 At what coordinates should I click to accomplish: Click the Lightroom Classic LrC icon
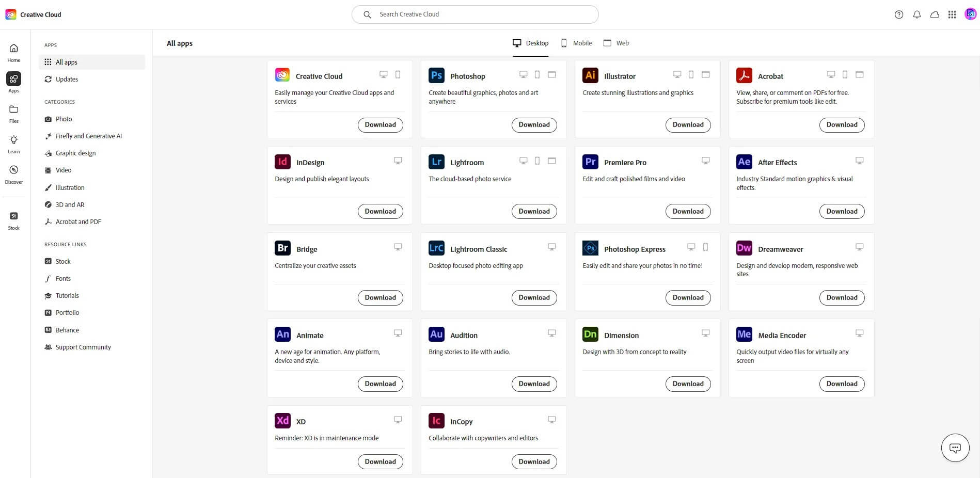[436, 248]
